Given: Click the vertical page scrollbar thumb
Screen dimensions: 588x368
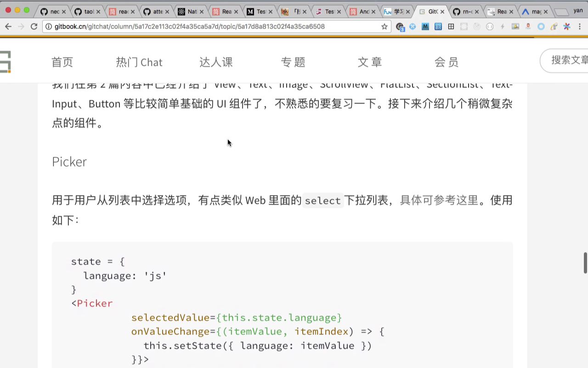Looking at the screenshot, I should pyautogui.click(x=585, y=263).
